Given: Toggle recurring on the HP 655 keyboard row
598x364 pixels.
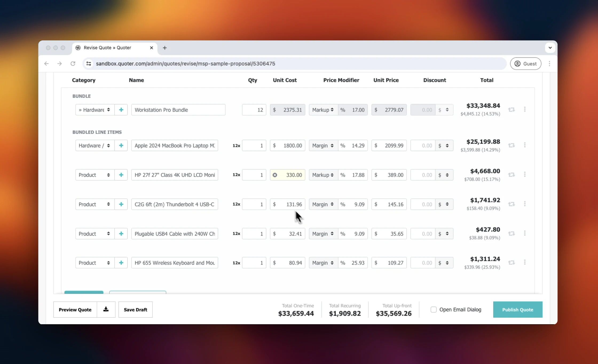Looking at the screenshot, I should click(x=512, y=262).
